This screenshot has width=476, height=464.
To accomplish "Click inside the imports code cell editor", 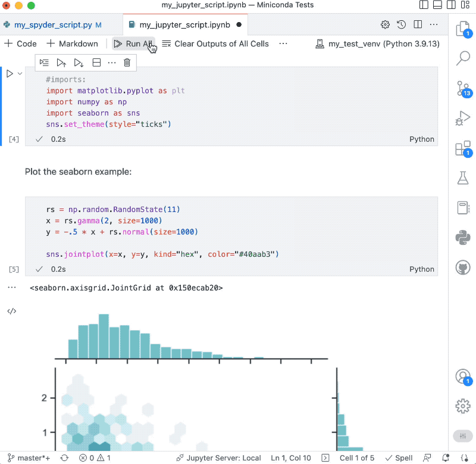I will pyautogui.click(x=231, y=102).
